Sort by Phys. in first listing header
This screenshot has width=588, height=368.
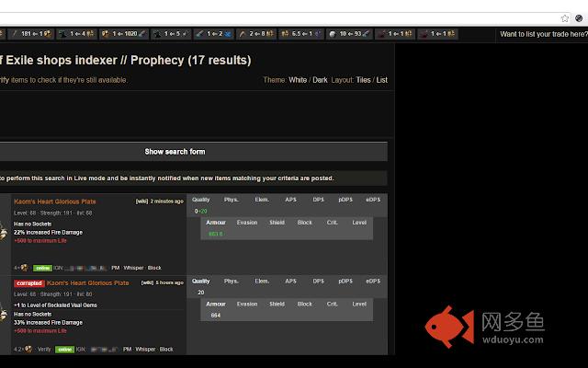(x=232, y=200)
